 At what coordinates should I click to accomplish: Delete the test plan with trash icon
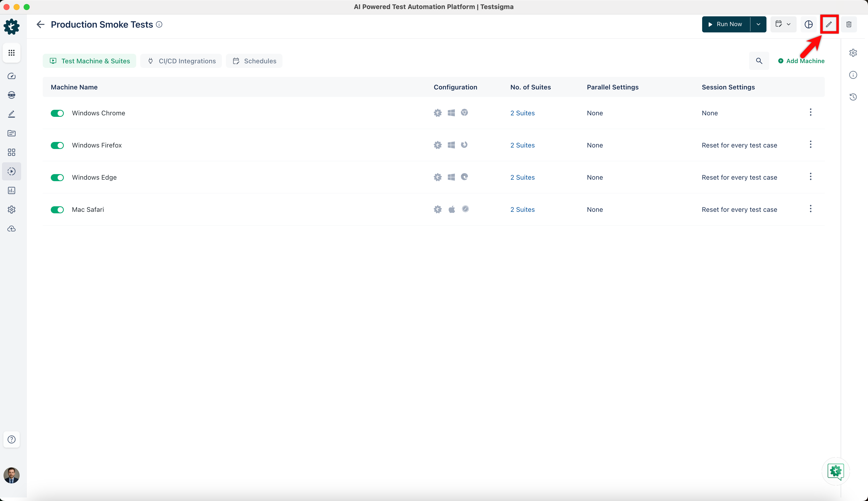(x=849, y=24)
